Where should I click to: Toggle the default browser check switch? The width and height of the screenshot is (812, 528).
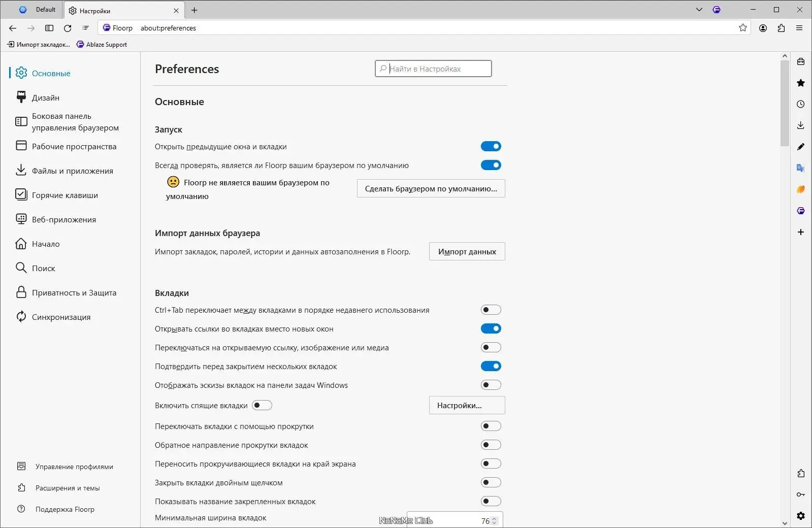[491, 166]
